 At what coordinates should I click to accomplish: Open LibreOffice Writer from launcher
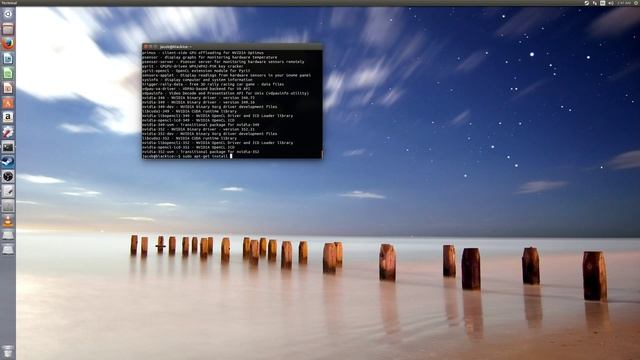(x=8, y=58)
